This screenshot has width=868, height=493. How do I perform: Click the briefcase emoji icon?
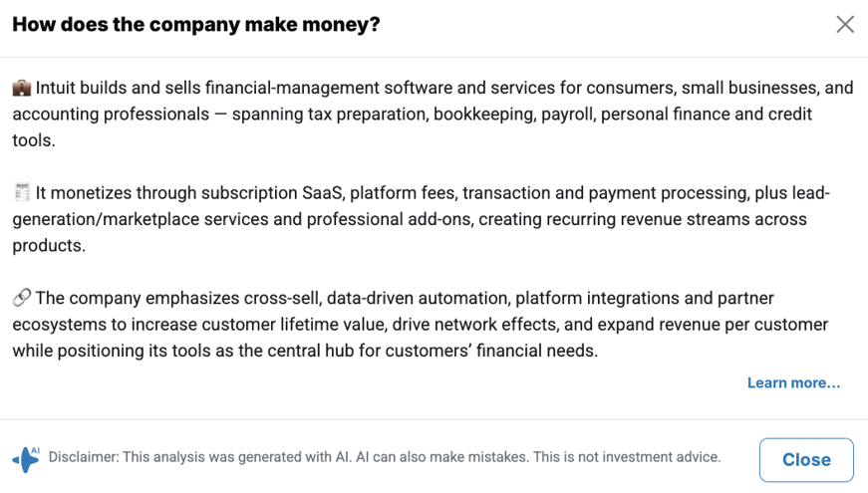tap(22, 88)
